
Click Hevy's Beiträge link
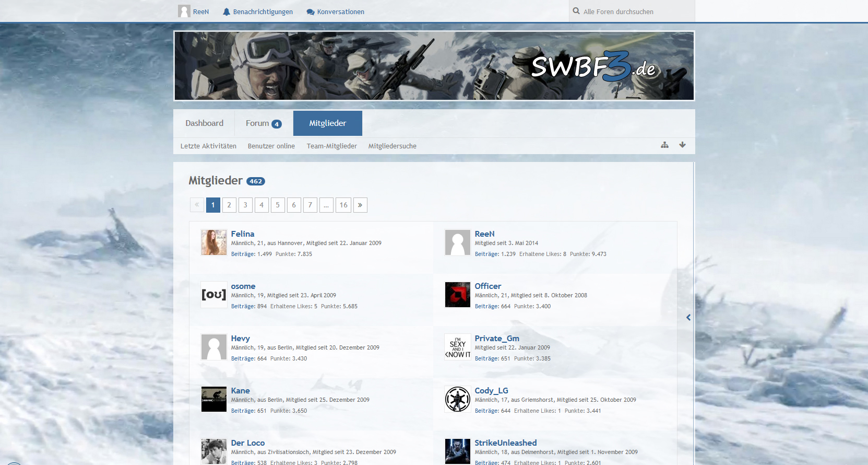pos(243,358)
